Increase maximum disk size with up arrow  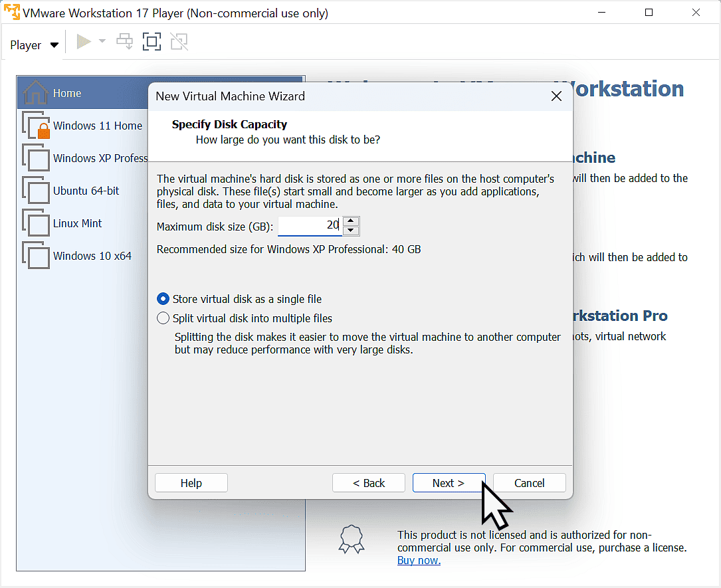351,221
